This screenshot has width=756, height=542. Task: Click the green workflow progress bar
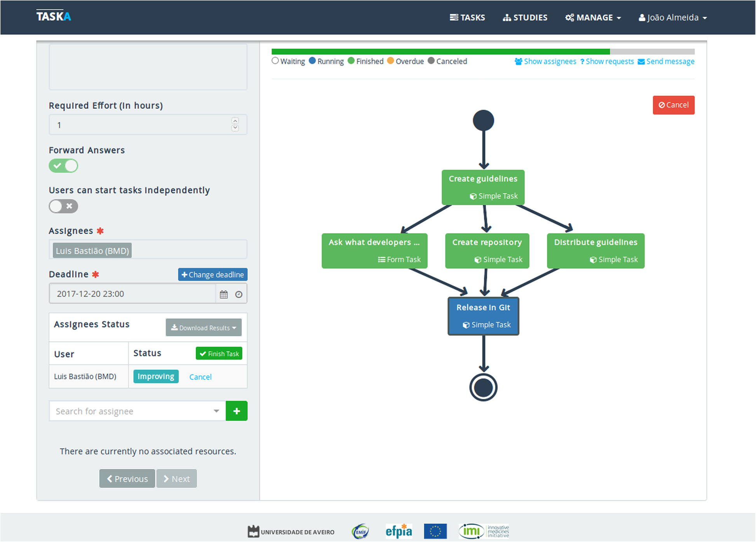[x=441, y=52]
